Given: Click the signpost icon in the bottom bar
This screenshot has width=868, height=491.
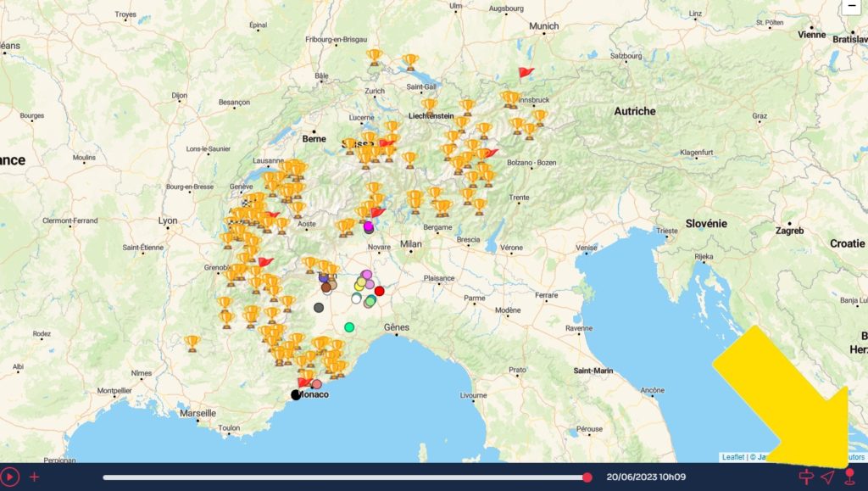Looking at the screenshot, I should click(x=806, y=477).
